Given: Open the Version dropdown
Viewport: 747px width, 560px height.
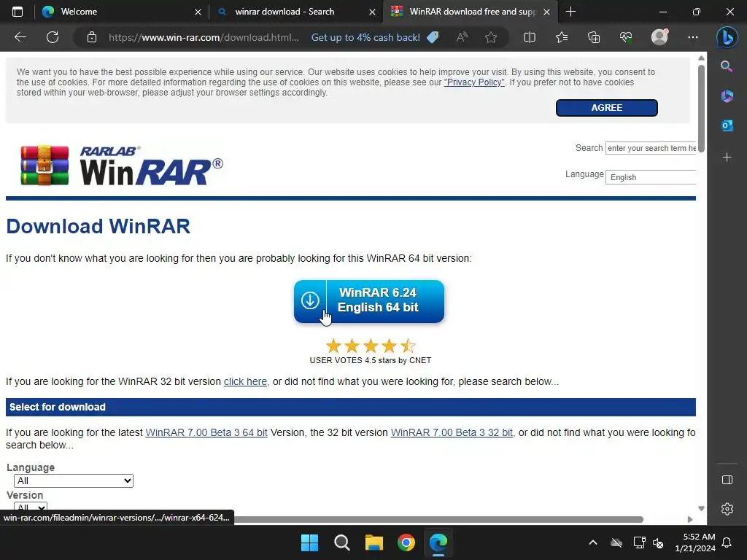Looking at the screenshot, I should click(31, 507).
